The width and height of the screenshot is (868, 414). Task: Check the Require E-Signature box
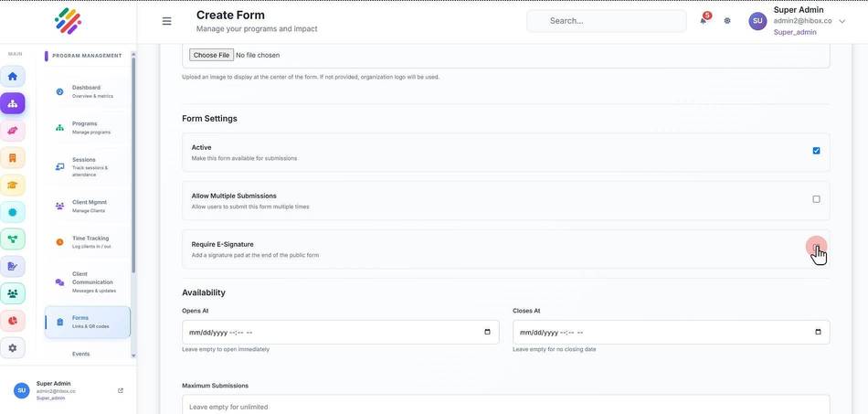(816, 248)
